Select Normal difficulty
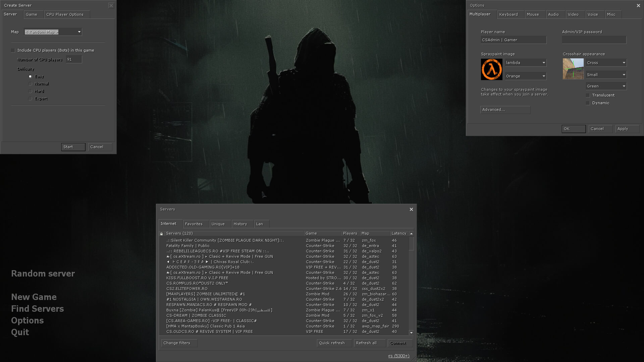 (x=30, y=84)
